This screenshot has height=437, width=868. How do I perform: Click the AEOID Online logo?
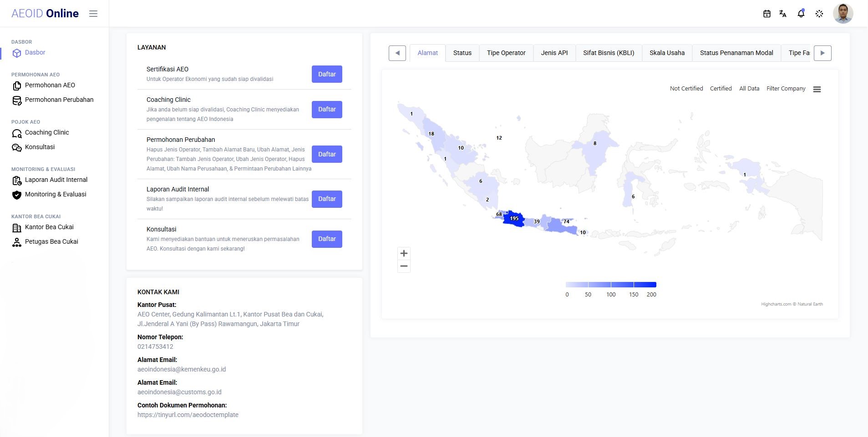coord(45,14)
